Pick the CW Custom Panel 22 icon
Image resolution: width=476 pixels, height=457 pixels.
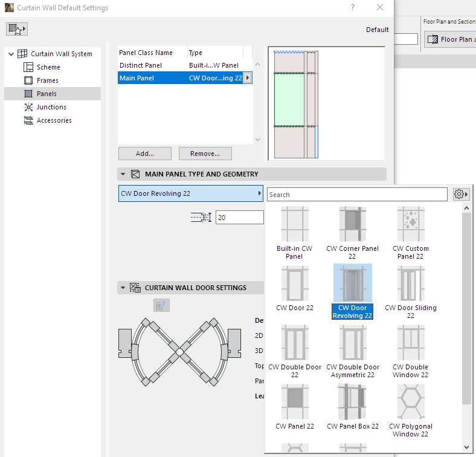(x=410, y=225)
